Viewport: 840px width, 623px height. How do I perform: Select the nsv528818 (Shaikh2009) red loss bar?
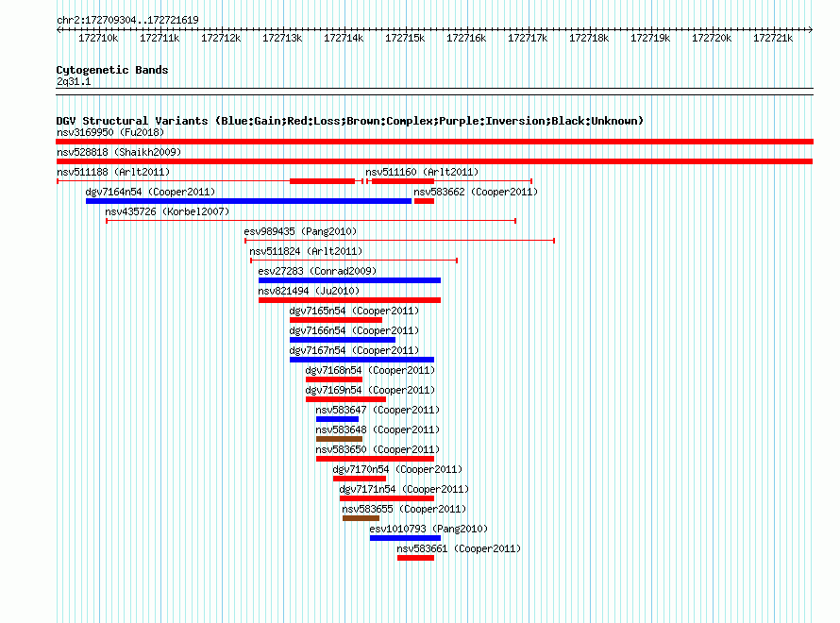point(434,161)
